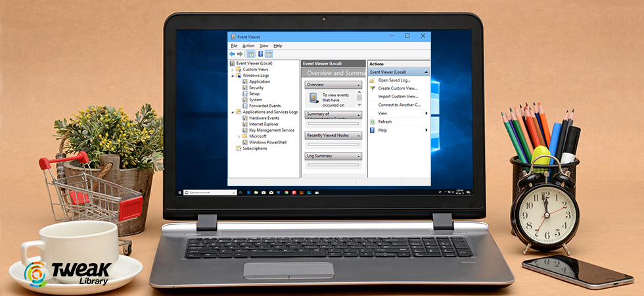Select the Windows PowerShell log
This screenshot has height=296, width=644.
268,142
